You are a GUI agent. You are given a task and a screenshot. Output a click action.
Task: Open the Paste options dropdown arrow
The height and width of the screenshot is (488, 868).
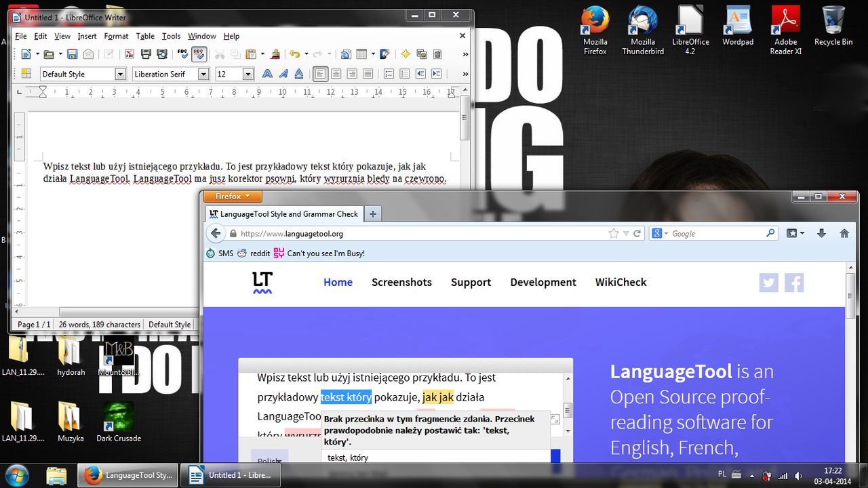coord(262,54)
